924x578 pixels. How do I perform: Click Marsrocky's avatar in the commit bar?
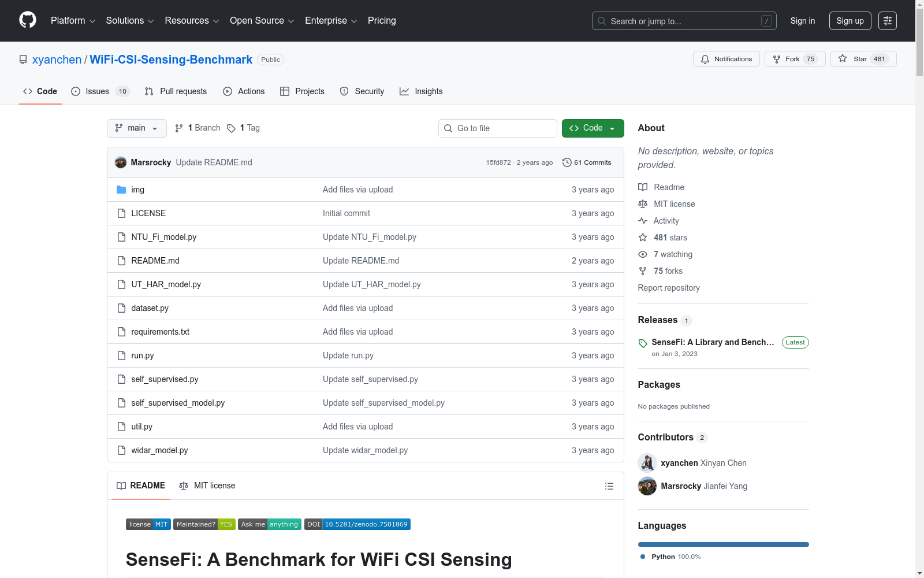pyautogui.click(x=121, y=162)
